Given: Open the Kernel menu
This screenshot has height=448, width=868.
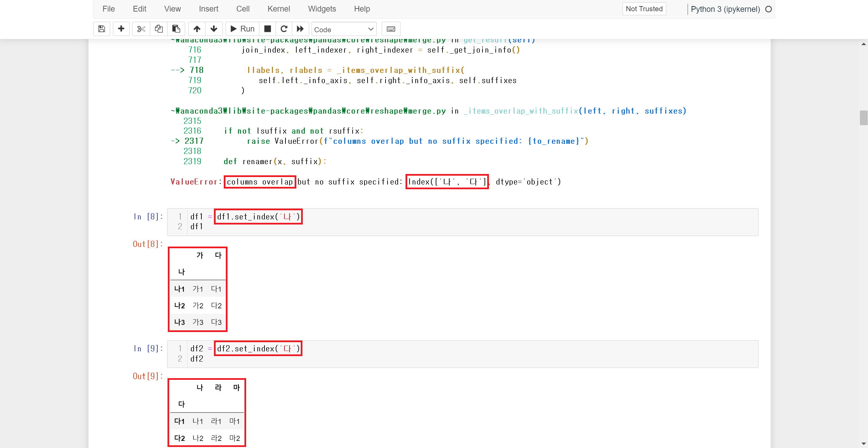Looking at the screenshot, I should [x=278, y=9].
